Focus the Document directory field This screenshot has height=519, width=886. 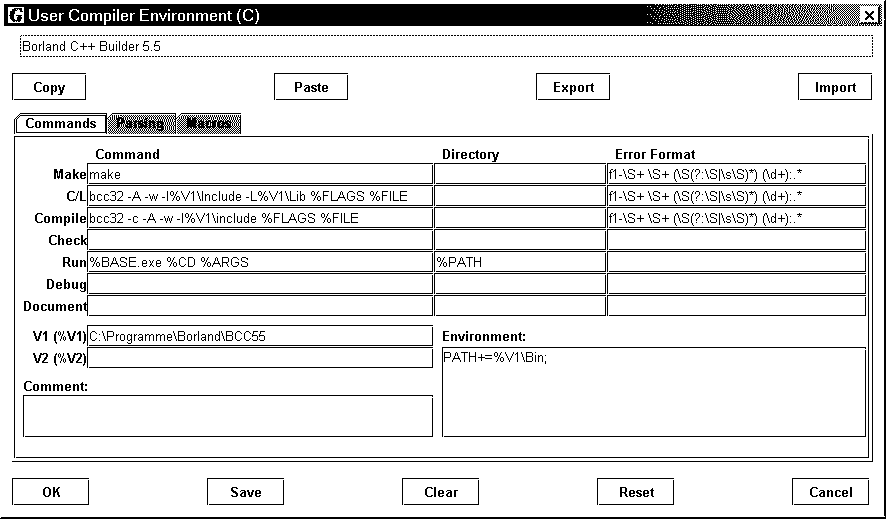coord(520,306)
